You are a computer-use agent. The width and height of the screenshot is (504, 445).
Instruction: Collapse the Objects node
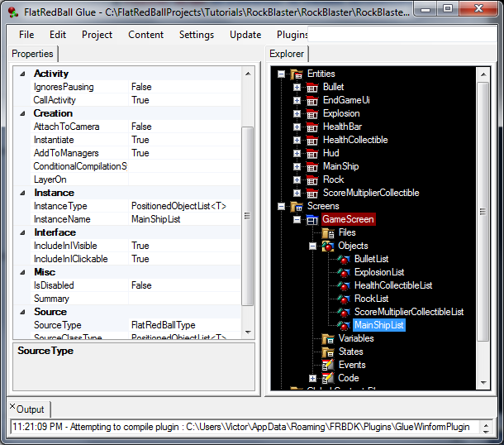pos(312,246)
